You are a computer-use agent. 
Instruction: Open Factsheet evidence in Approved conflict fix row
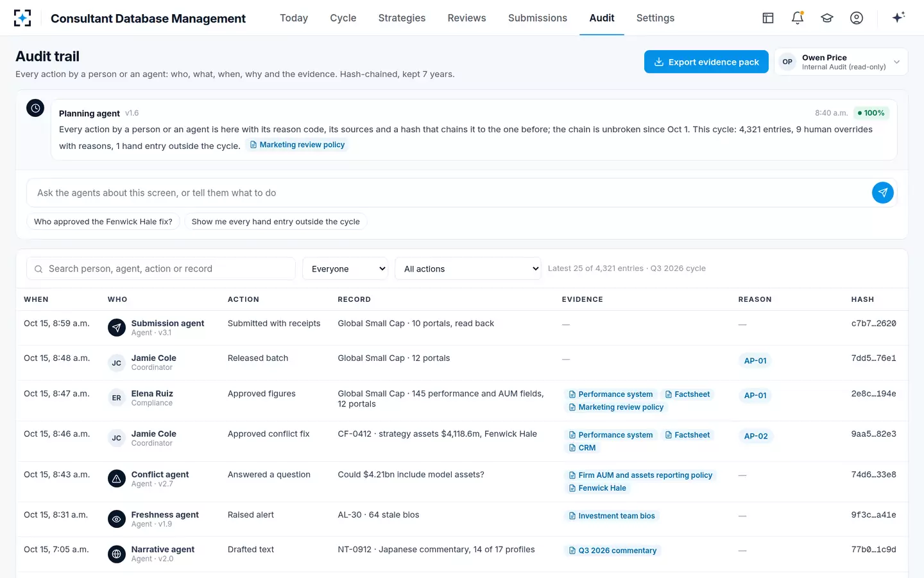[x=687, y=435]
